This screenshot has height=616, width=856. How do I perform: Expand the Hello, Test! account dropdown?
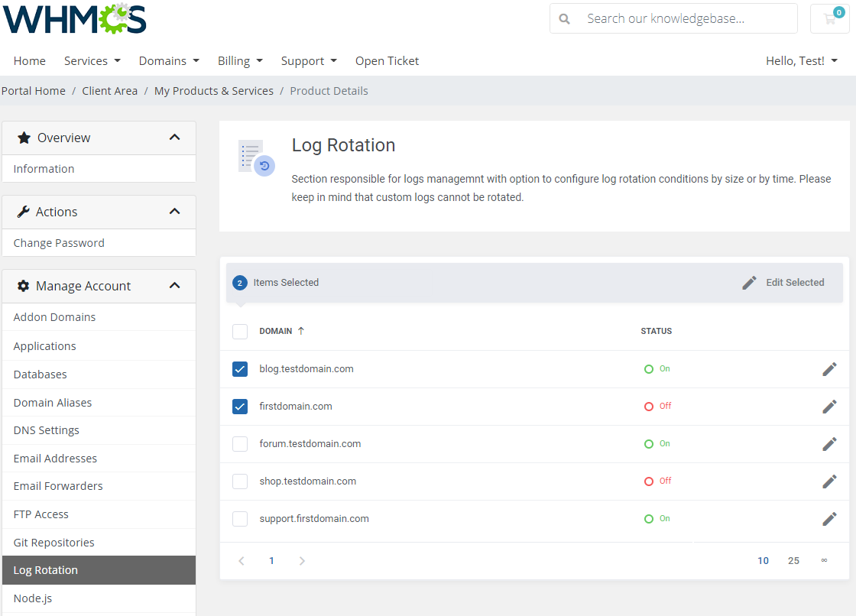coord(801,61)
